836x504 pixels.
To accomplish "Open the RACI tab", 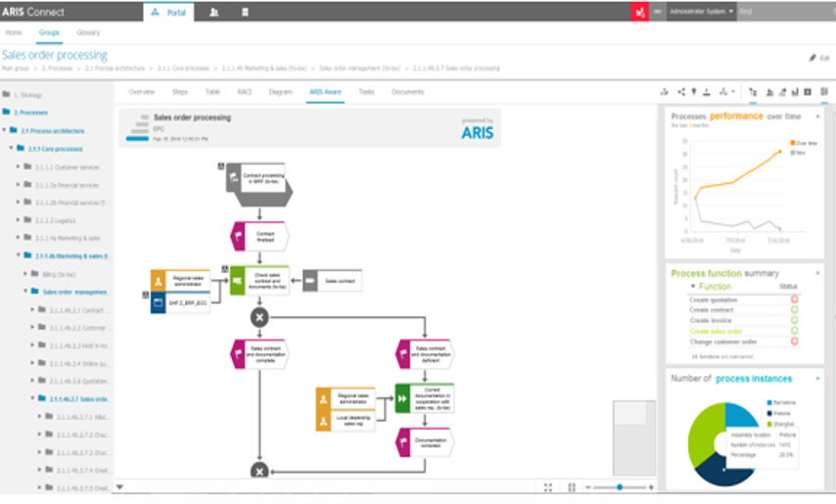I will 244,92.
